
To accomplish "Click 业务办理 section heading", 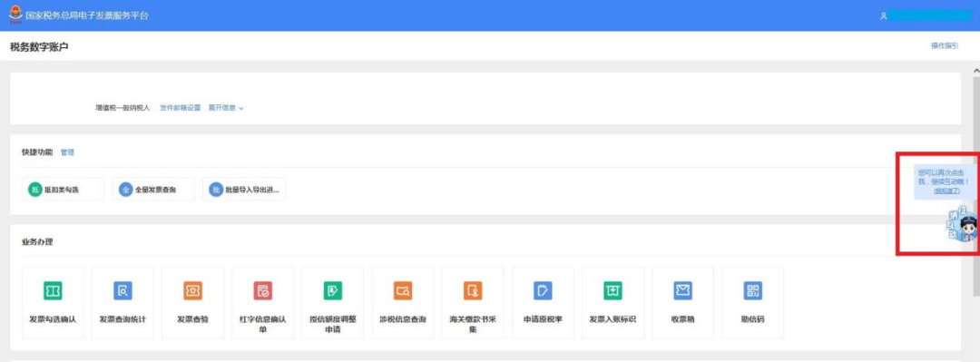I will point(37,242).
